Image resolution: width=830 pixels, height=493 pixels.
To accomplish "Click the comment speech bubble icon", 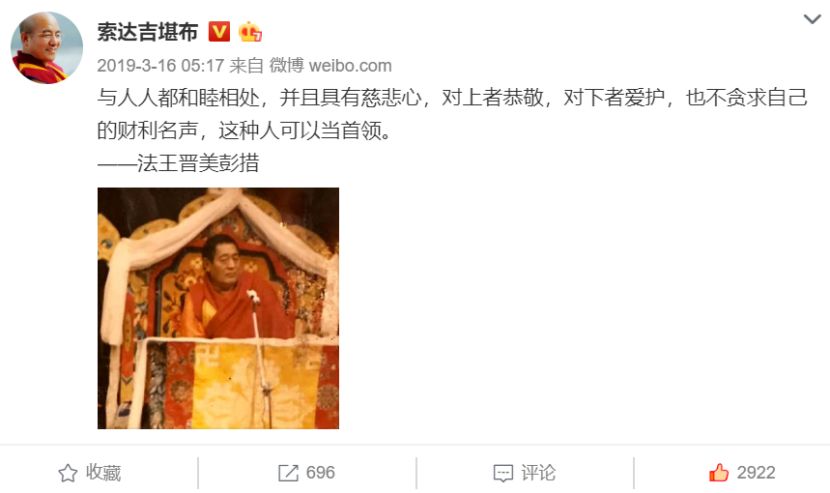I will (503, 473).
